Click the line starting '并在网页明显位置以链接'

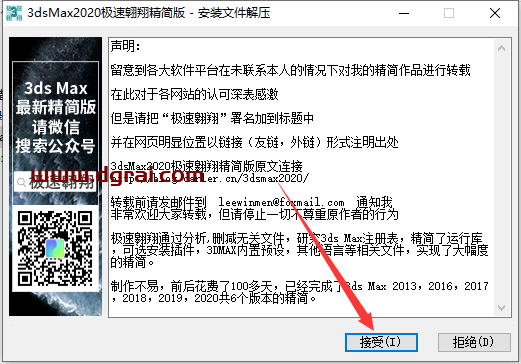click(x=255, y=142)
